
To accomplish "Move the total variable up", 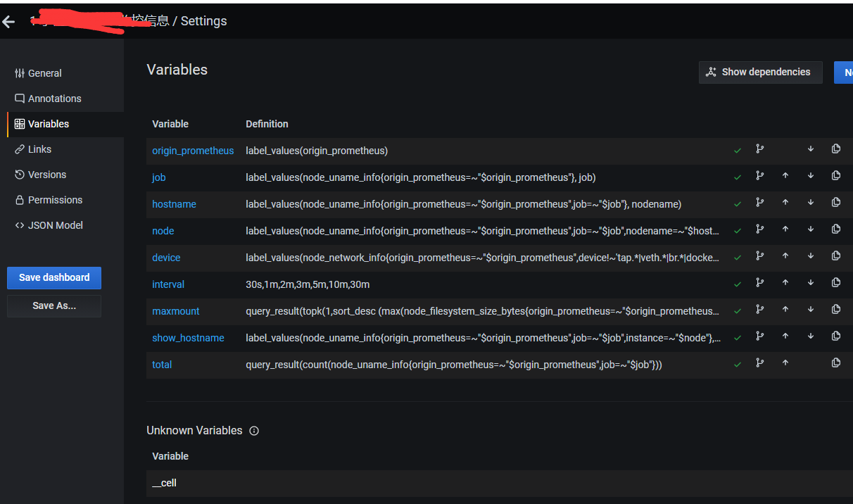I will 785,363.
